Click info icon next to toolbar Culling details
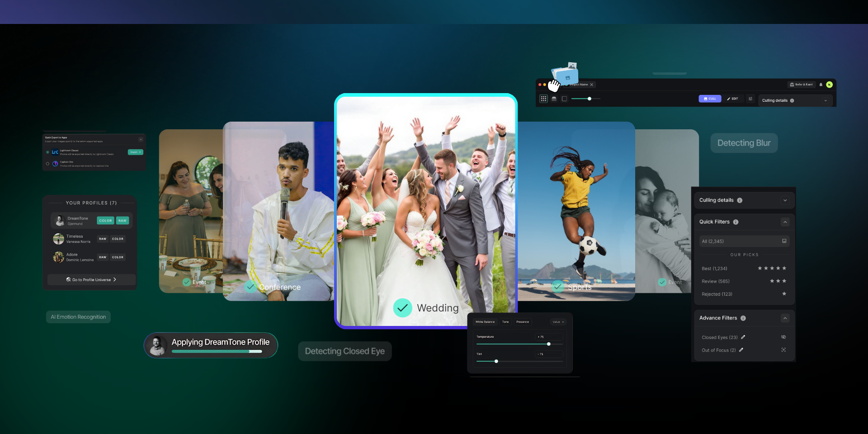The height and width of the screenshot is (434, 868). click(x=792, y=100)
